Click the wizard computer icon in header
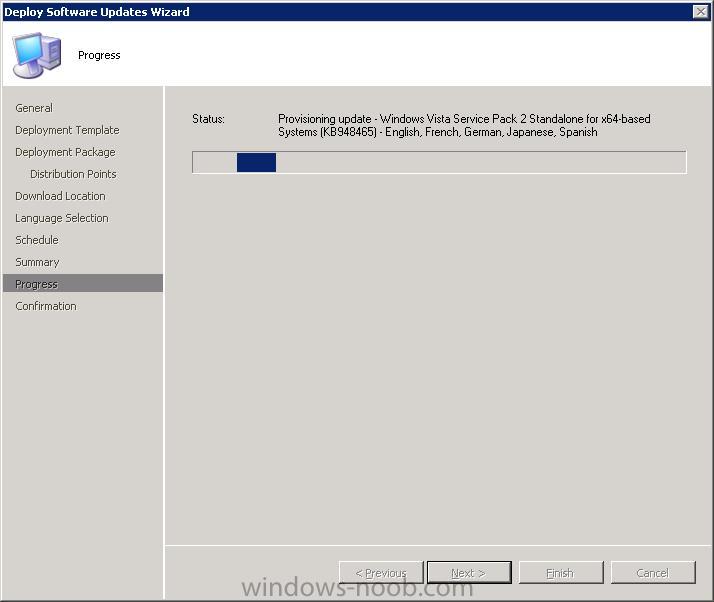 coord(37,55)
